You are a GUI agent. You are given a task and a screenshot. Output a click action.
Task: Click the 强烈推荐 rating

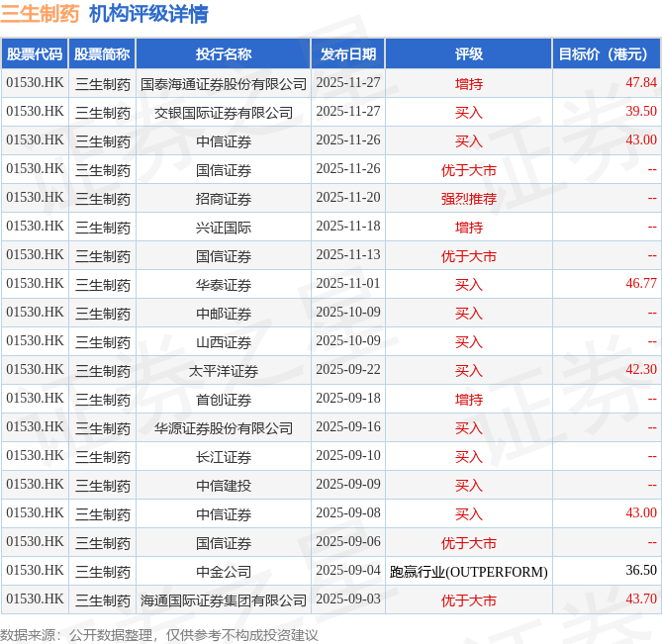[x=469, y=199]
